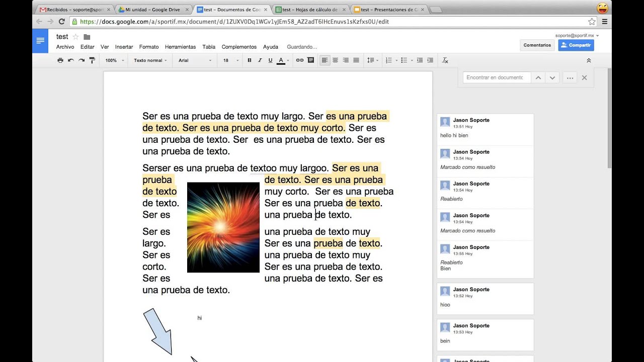
Task: Insert a link using the link icon
Action: 300,60
